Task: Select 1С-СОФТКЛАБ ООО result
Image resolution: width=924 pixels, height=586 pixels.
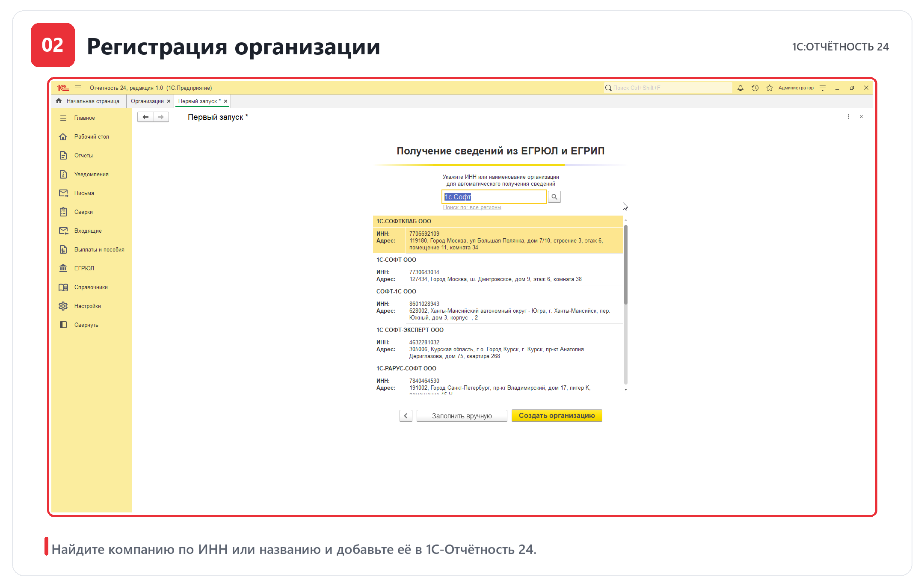Action: [498, 234]
